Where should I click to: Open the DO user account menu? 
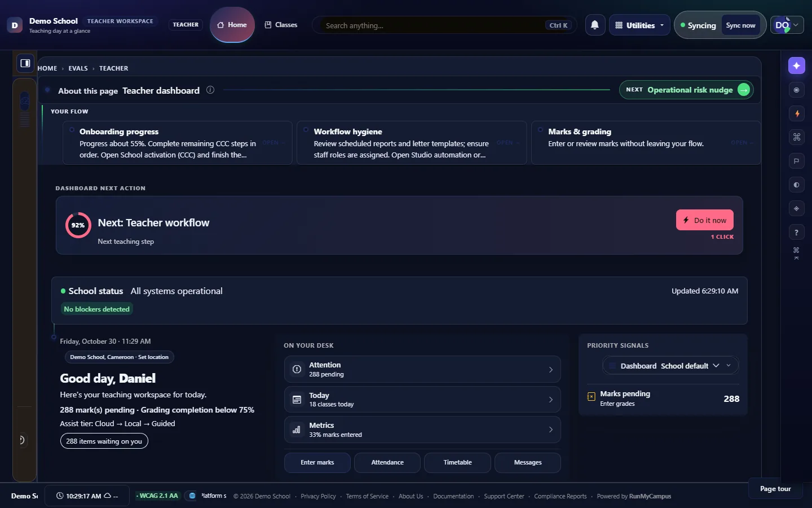pos(787,25)
